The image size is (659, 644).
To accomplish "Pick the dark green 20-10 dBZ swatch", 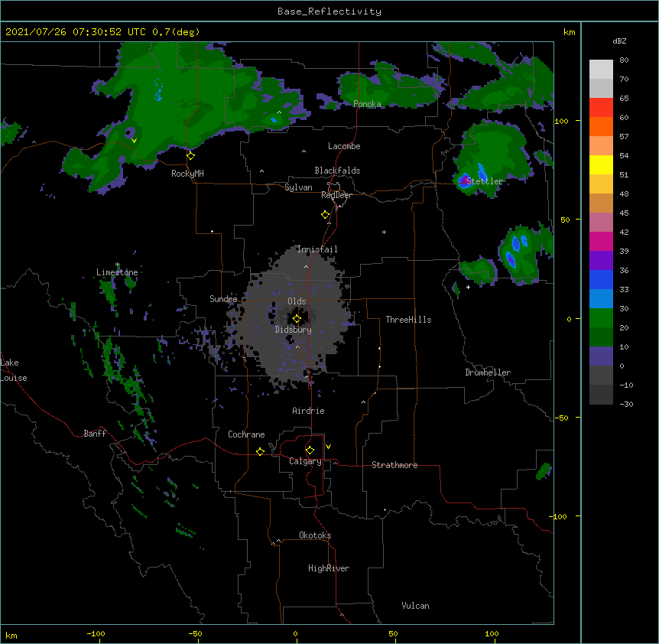I will click(x=601, y=337).
